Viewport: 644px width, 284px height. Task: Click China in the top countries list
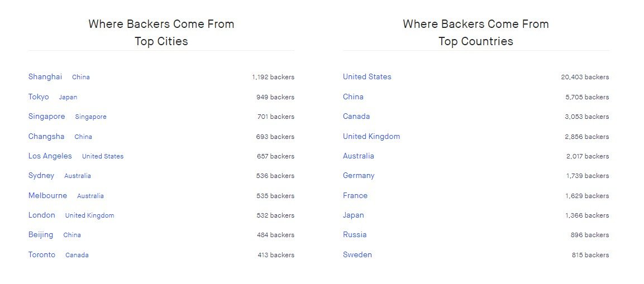click(x=353, y=97)
